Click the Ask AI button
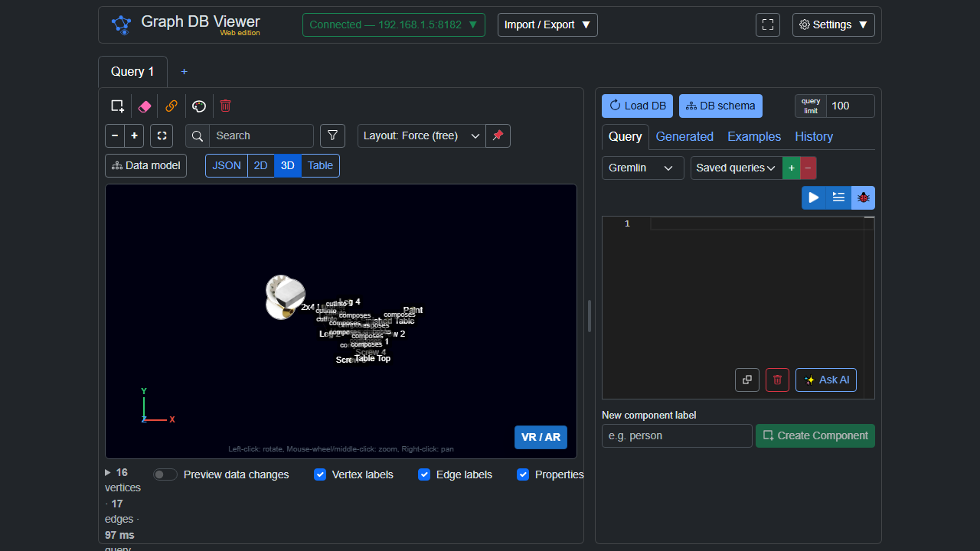Image resolution: width=980 pixels, height=551 pixels. pyautogui.click(x=826, y=380)
